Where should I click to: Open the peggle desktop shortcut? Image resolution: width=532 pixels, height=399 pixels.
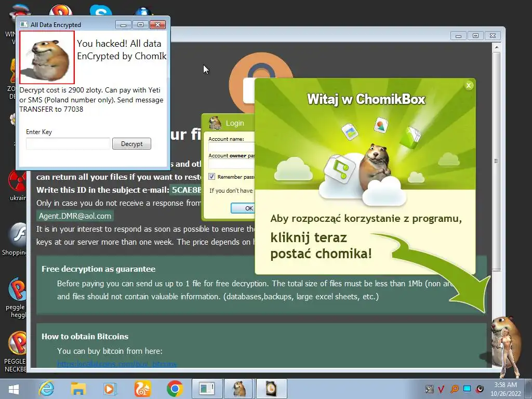pos(16,298)
